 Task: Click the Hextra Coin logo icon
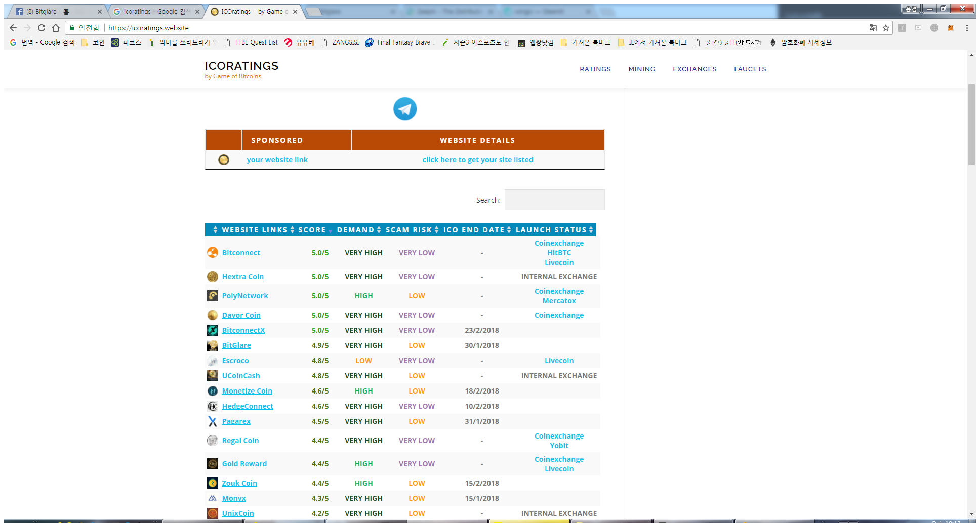(x=213, y=277)
